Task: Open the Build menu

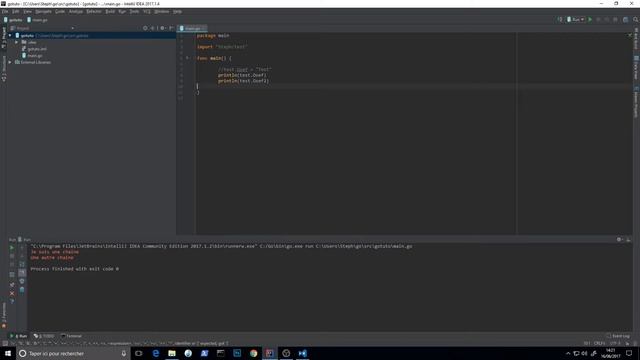Action: [110, 11]
